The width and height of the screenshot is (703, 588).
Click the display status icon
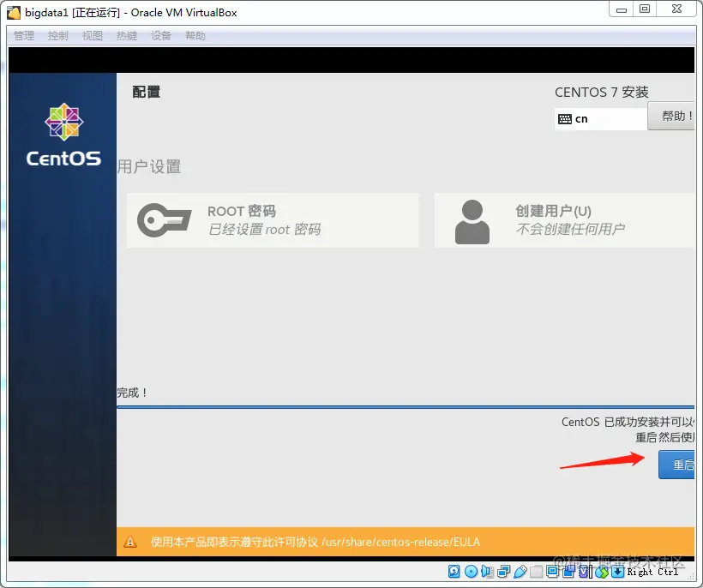[552, 572]
